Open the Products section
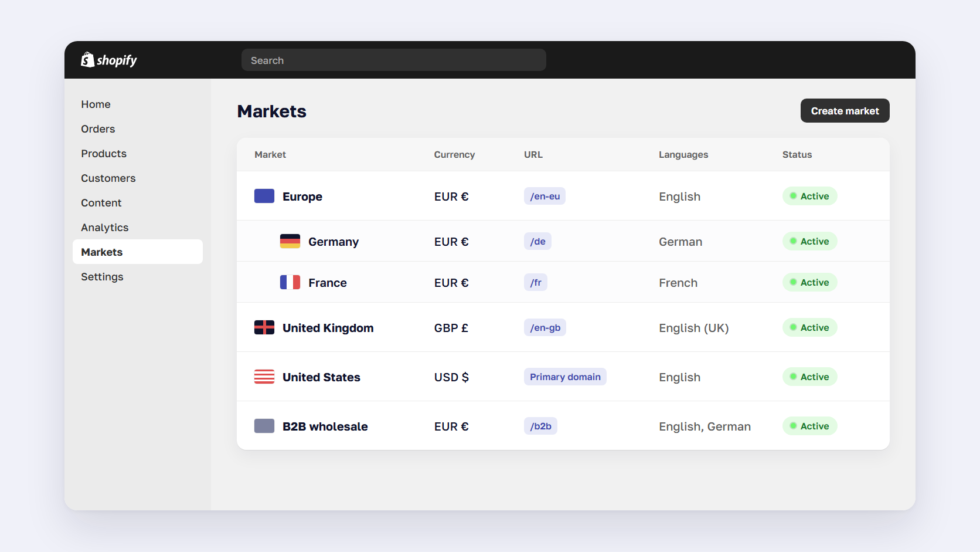 (x=138, y=154)
